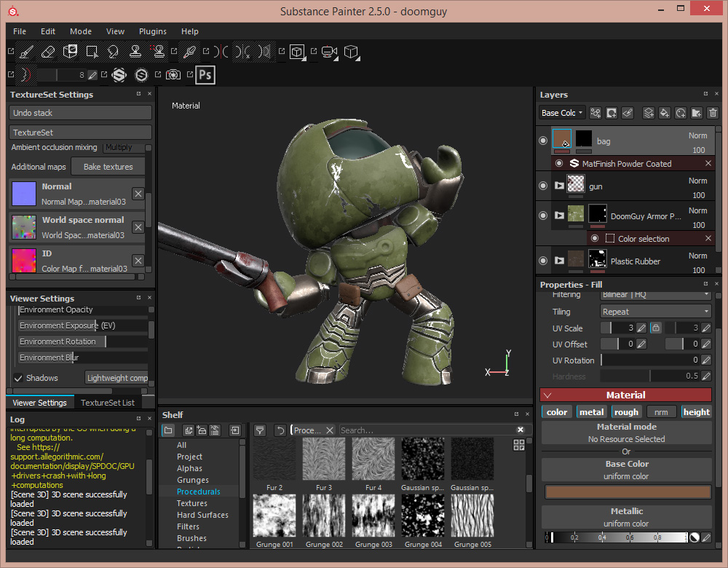Viewport: 728px width, 568px height.
Task: Expand the gun folder layer
Action: tap(559, 186)
